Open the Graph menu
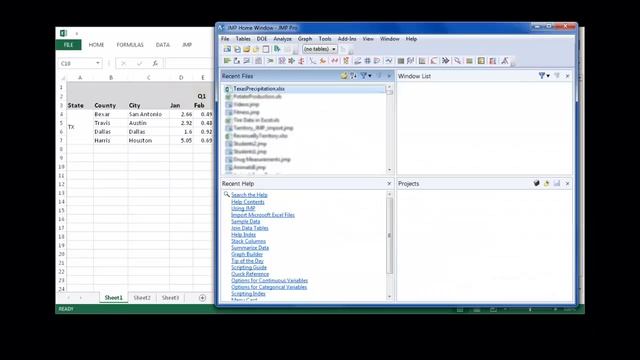The height and width of the screenshot is (360, 640). click(305, 39)
